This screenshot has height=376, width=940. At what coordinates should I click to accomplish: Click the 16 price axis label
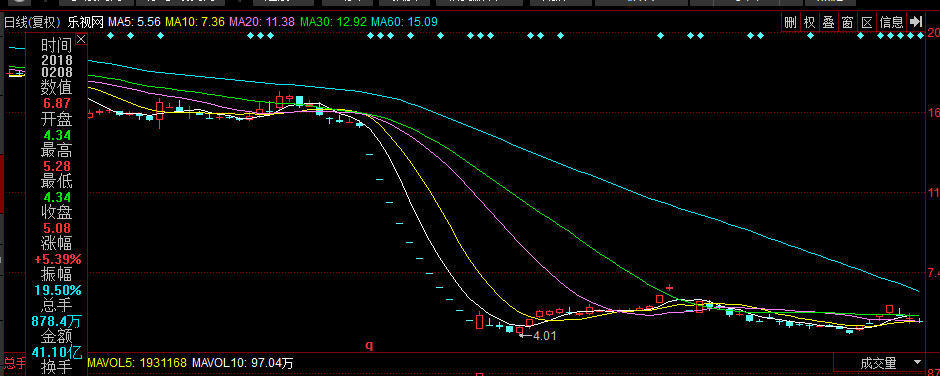(934, 113)
